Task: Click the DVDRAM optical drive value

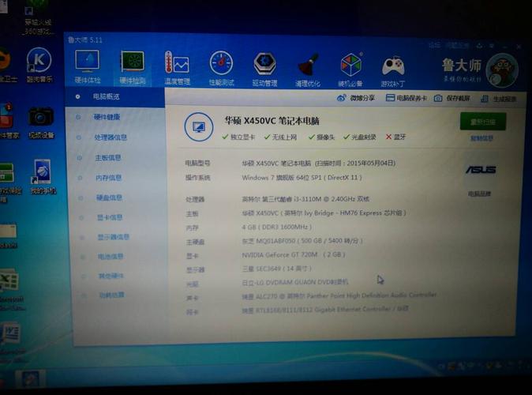Action: (x=295, y=282)
